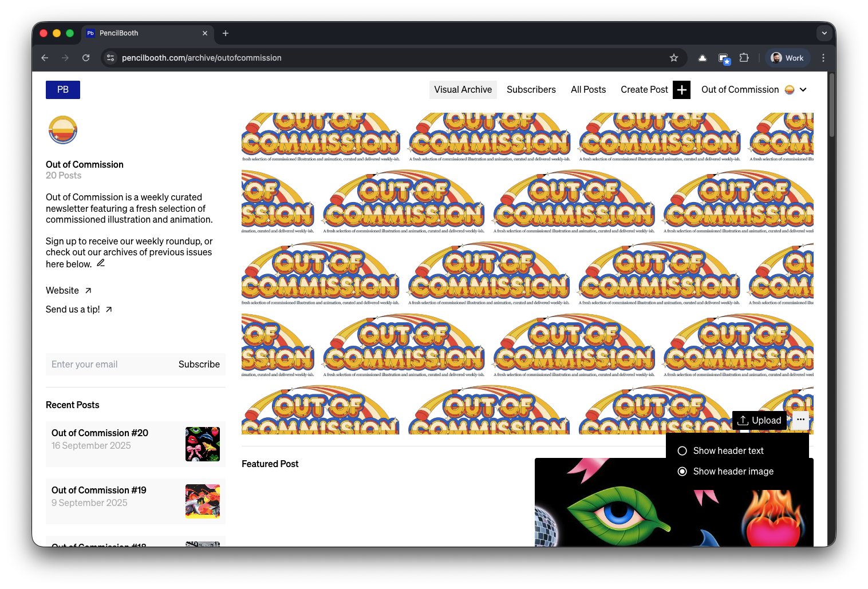Click the Enter your email field
This screenshot has height=589, width=868.
point(109,365)
